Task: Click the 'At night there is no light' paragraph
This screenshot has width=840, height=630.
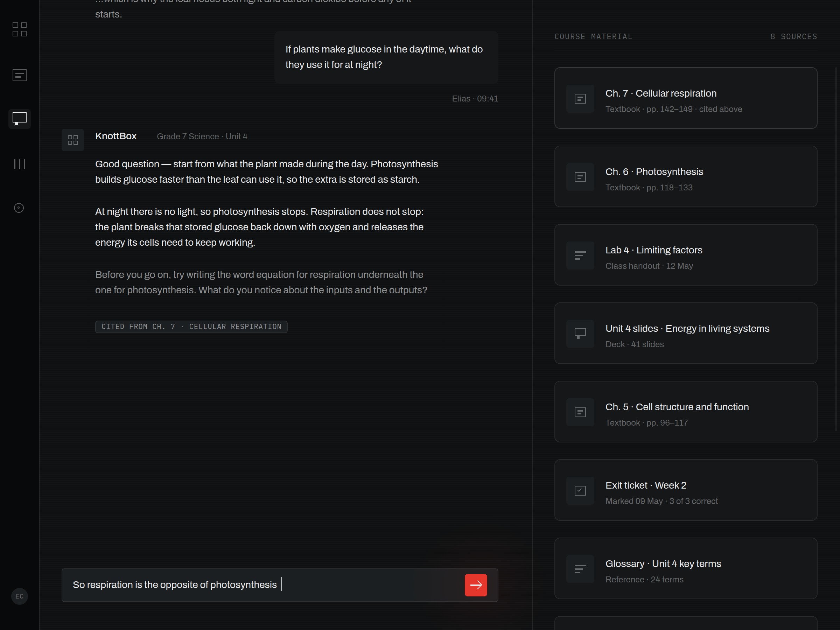Action: click(259, 227)
